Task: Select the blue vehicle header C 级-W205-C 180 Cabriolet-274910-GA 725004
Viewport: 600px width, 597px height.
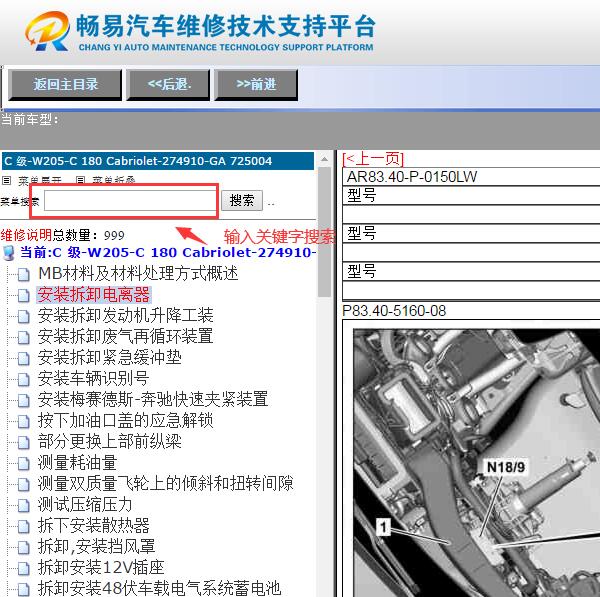Action: pyautogui.click(x=158, y=161)
